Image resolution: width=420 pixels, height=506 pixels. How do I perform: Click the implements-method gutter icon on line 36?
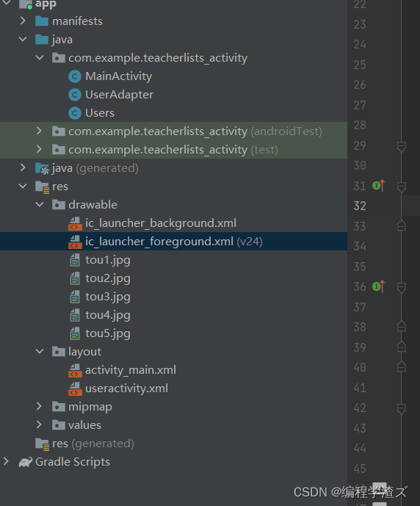tap(379, 286)
